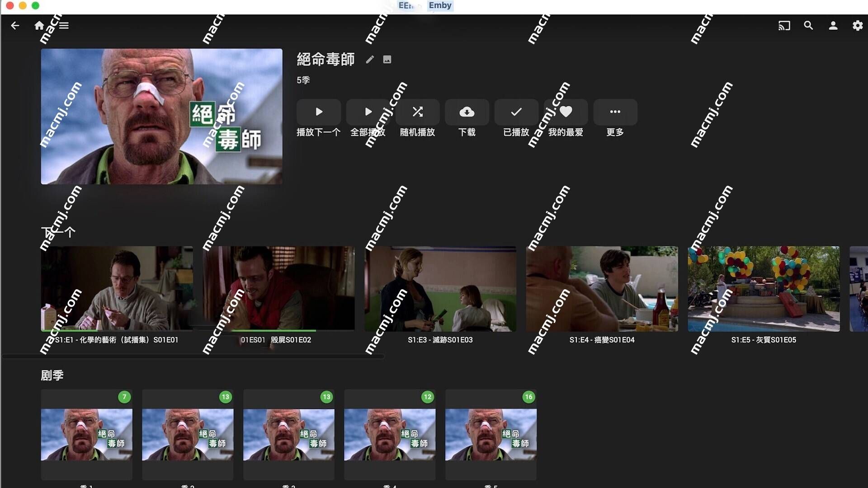
Task: Click the horizontal scrollbar under the episodes
Action: click(x=193, y=357)
